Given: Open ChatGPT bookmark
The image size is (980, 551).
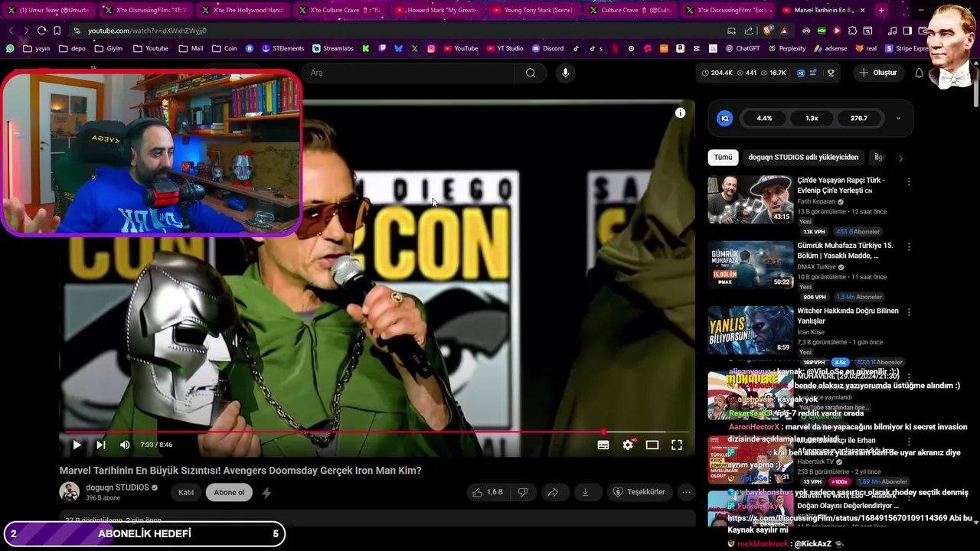Looking at the screenshot, I should click(x=742, y=48).
